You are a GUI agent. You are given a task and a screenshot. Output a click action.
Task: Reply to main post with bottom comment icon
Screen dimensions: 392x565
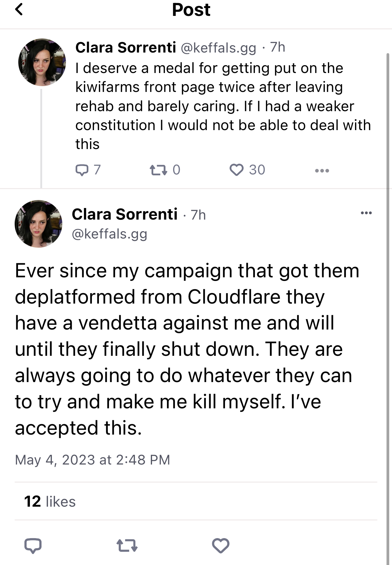click(33, 545)
